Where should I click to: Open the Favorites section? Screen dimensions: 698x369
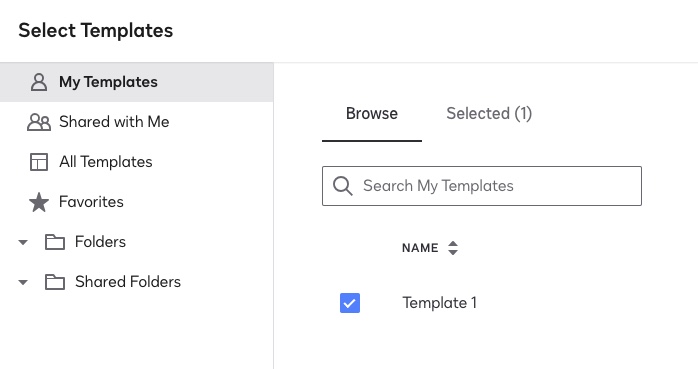[137, 202]
